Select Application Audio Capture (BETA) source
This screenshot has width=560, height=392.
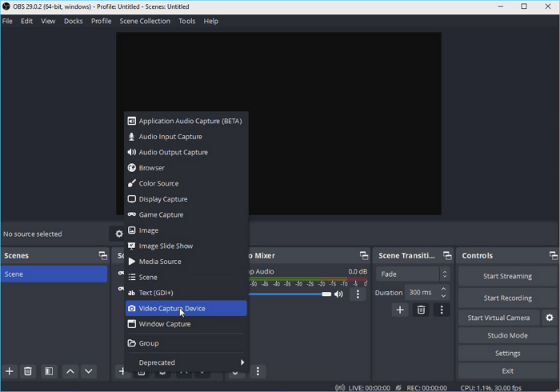[186, 121]
